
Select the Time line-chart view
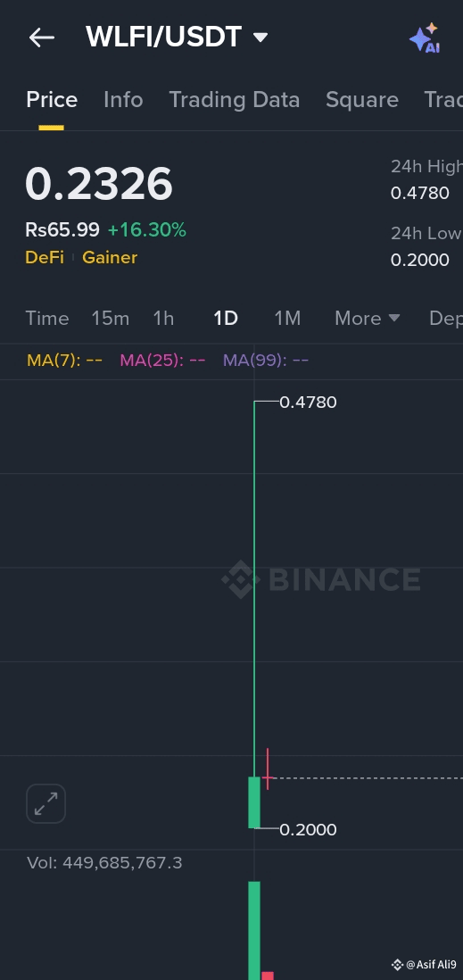point(47,318)
